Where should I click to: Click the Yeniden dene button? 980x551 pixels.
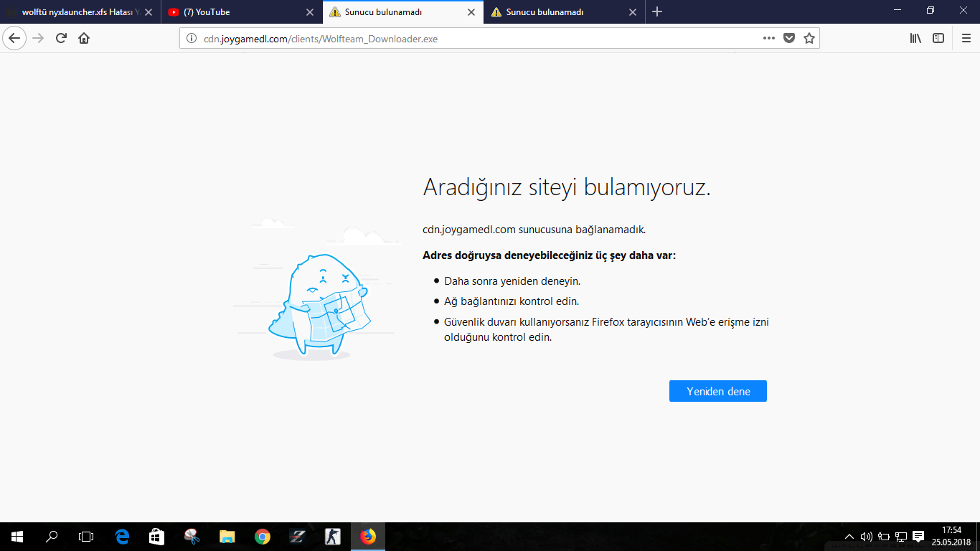pyautogui.click(x=718, y=391)
